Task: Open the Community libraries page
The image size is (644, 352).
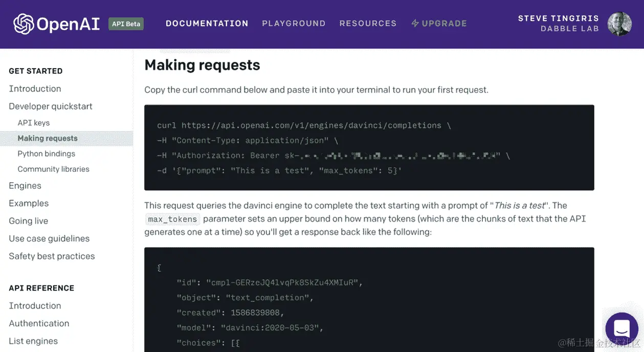Action: 53,169
